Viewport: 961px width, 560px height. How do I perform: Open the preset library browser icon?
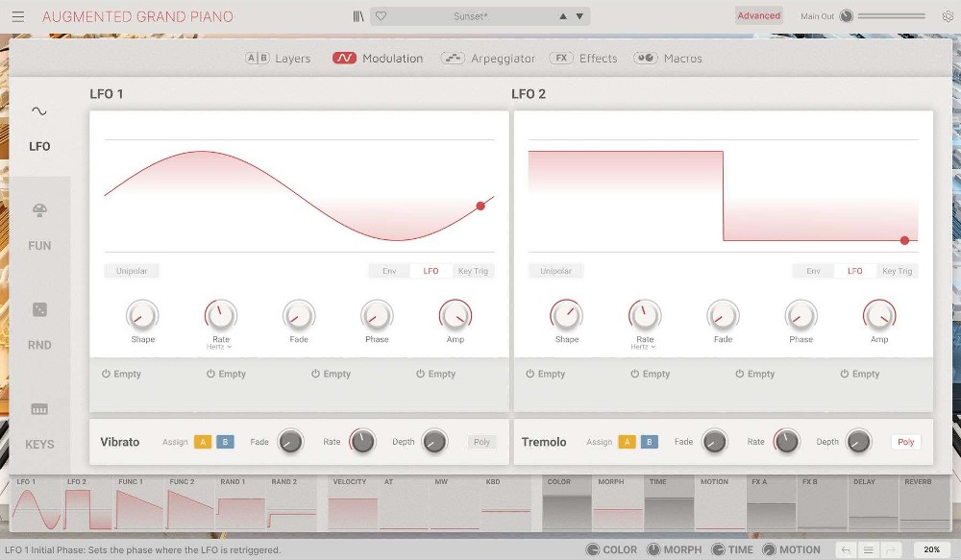click(359, 15)
